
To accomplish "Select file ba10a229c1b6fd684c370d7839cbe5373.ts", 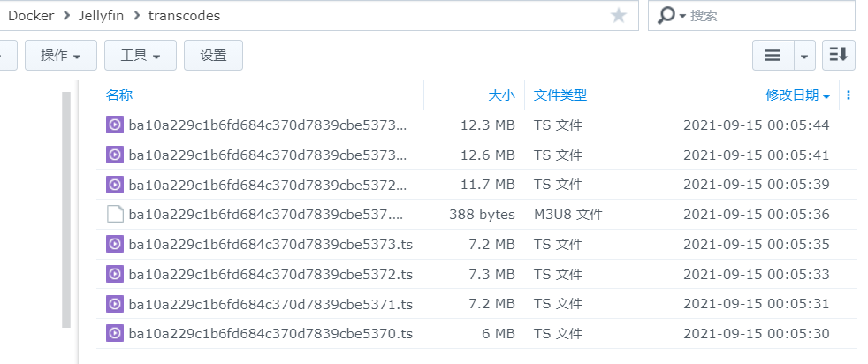I will click(270, 244).
